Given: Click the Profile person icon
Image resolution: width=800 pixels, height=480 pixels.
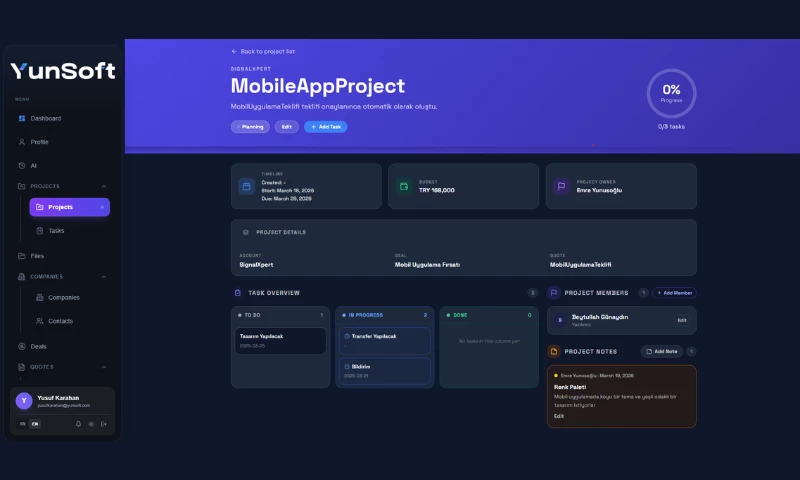Looking at the screenshot, I should pyautogui.click(x=22, y=142).
